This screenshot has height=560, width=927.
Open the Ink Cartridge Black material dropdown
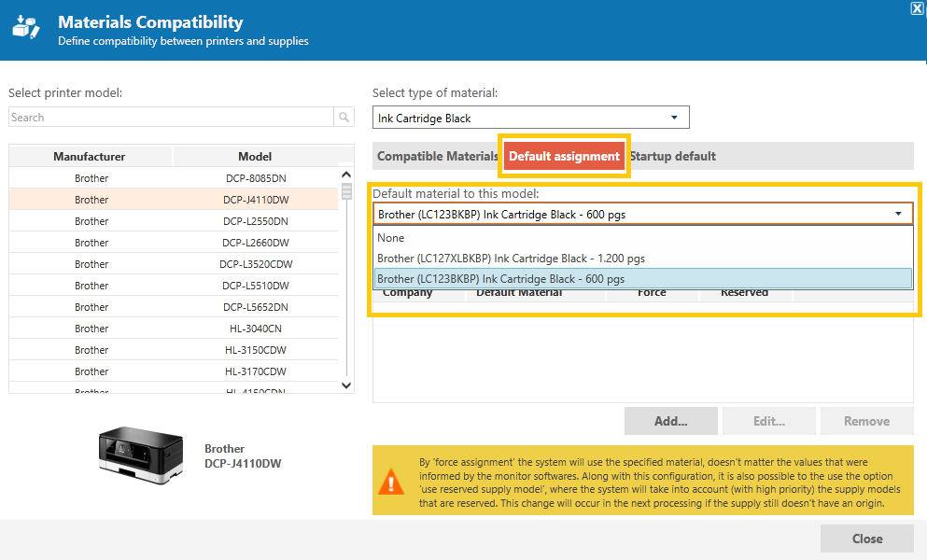(530, 118)
